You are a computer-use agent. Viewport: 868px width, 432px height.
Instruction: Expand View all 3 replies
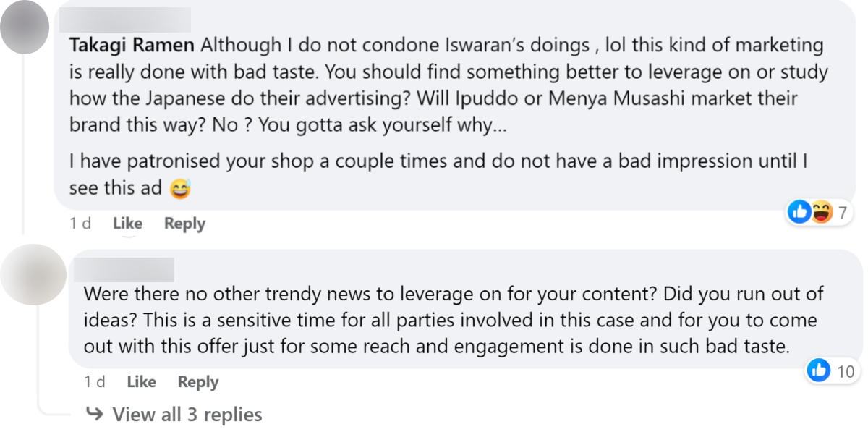tap(187, 414)
